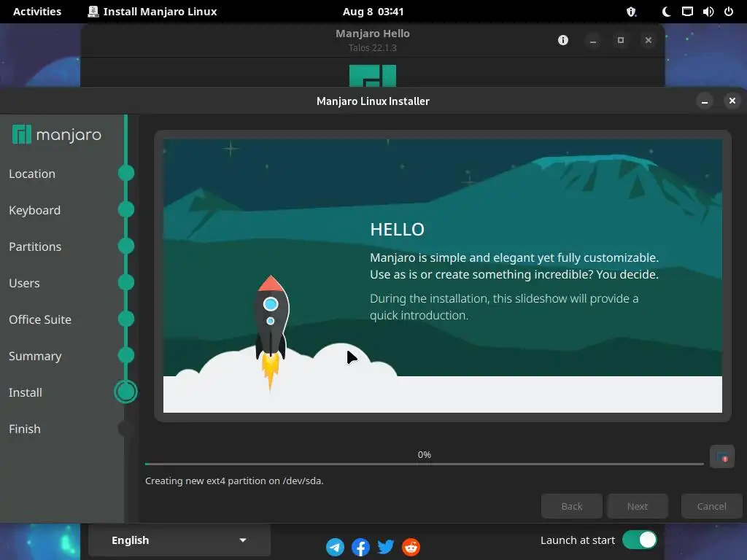The image size is (747, 560).
Task: Click the shield icon in top bar
Action: coord(631,12)
